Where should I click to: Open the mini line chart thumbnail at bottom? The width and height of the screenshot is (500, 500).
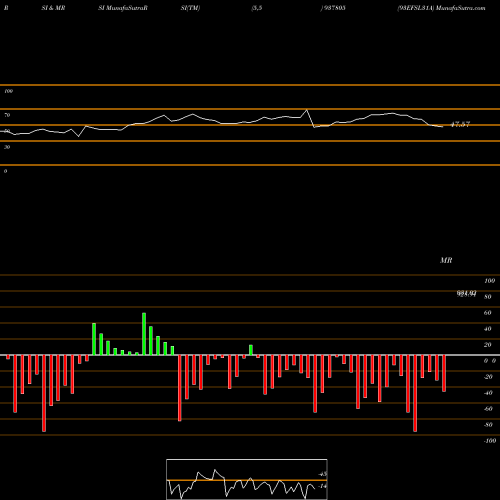pos(247,479)
